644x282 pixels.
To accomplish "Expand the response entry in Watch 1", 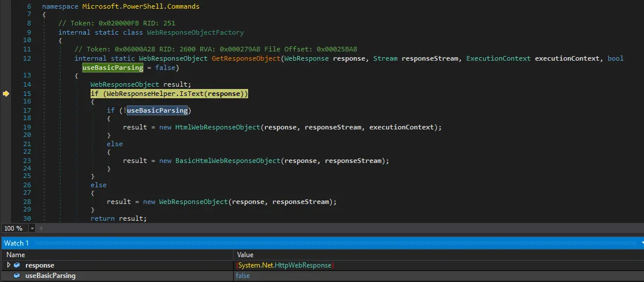I will 9,265.
